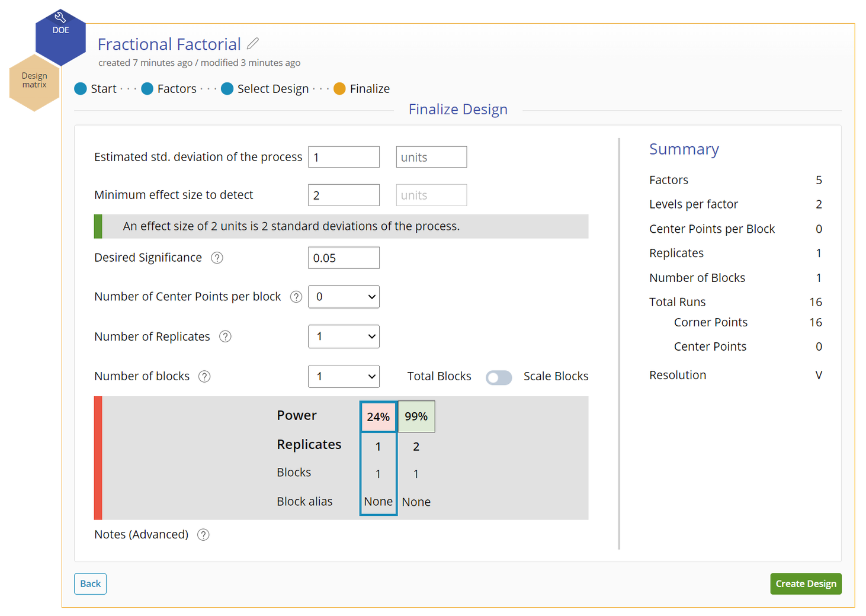
Task: Click the Fractional Factorial title
Action: tap(169, 44)
